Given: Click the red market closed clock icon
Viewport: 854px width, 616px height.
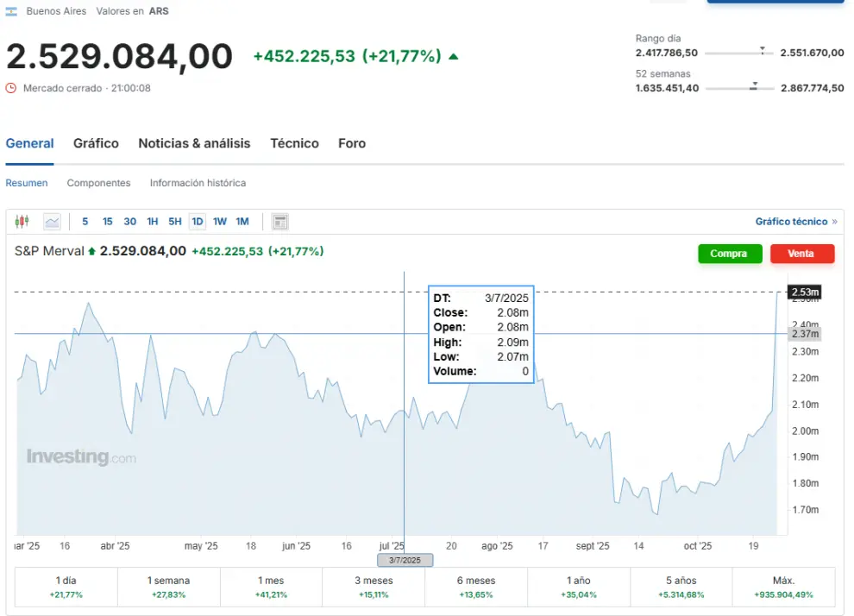Looking at the screenshot, I should 11,88.
